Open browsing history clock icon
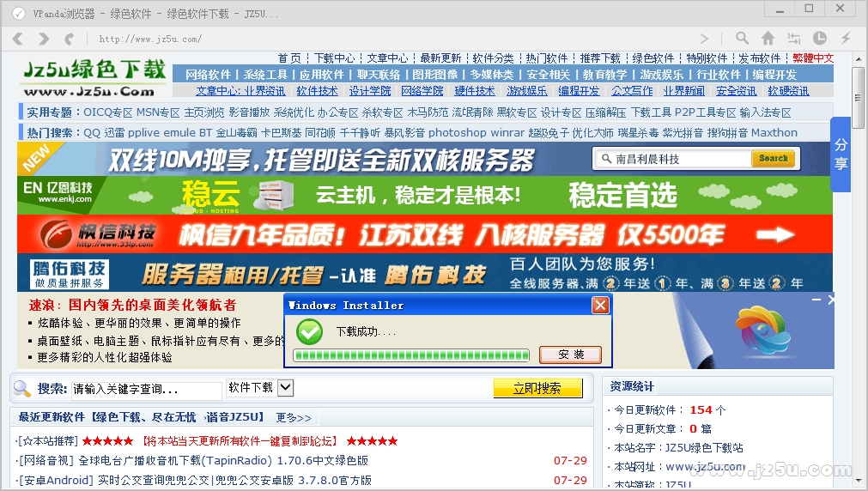 (820, 38)
